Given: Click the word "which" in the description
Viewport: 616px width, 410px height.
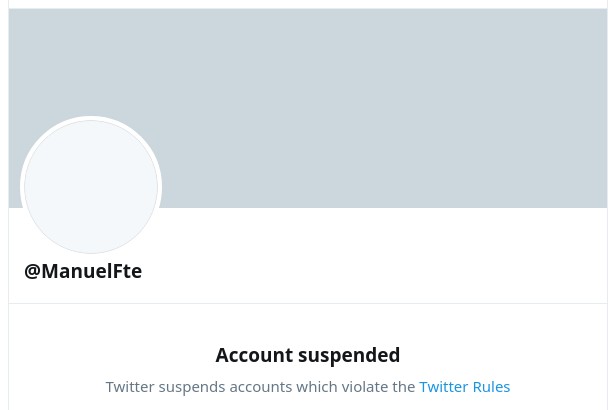Looking at the screenshot, I should [317, 387].
